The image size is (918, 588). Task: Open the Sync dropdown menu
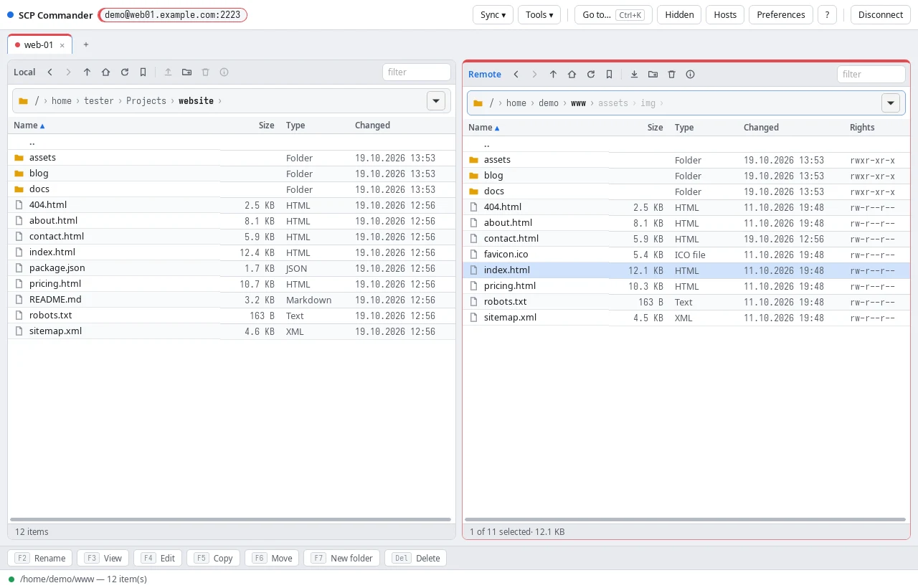tap(493, 15)
